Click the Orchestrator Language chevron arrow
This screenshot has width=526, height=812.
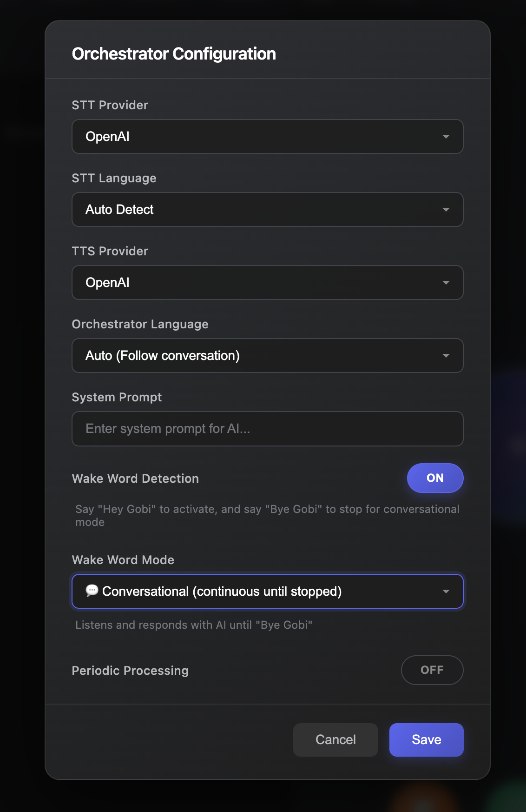(446, 355)
